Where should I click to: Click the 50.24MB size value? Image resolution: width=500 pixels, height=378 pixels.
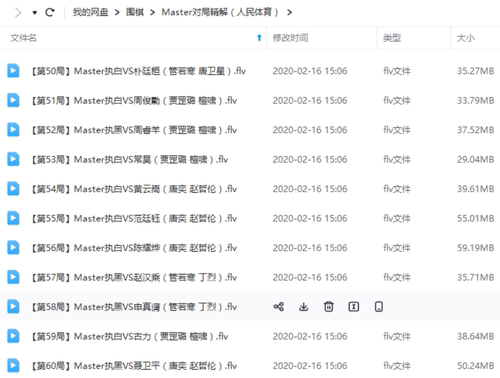tap(475, 366)
